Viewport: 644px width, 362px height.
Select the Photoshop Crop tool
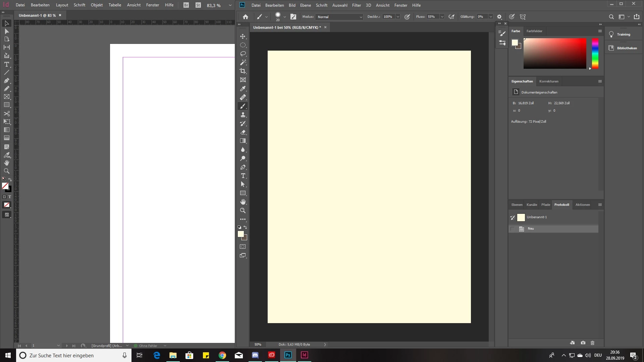pos(243,71)
